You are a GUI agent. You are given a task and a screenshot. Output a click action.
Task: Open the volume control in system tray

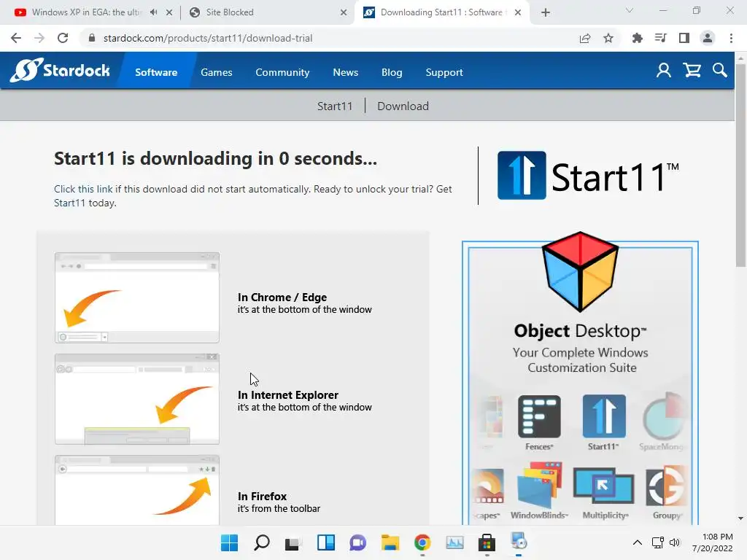click(x=675, y=542)
